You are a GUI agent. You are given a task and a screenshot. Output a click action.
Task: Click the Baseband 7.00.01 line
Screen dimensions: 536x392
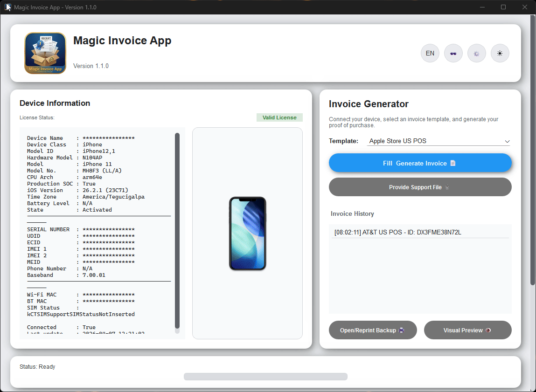pyautogui.click(x=66, y=275)
